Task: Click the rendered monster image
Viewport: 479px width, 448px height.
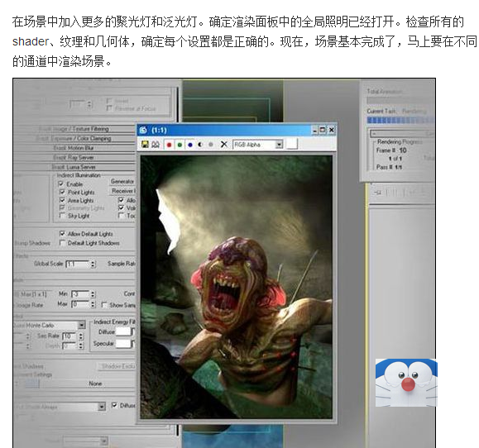Action: [236, 287]
